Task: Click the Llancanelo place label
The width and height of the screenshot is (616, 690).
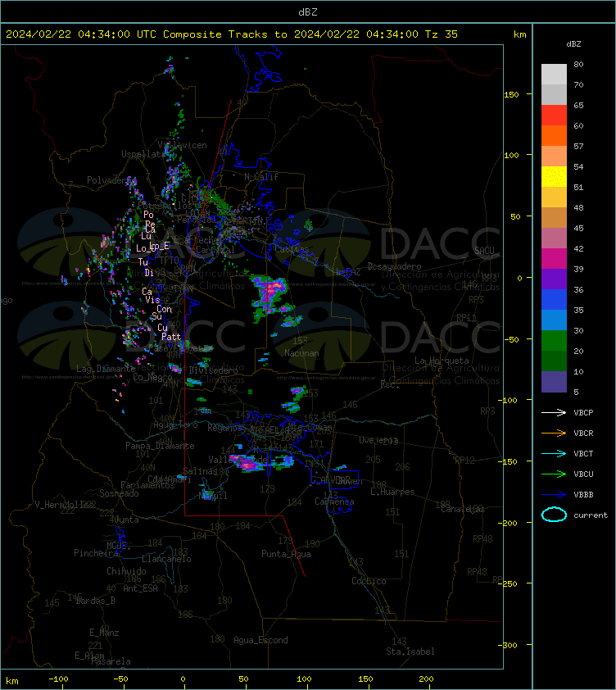Action: [x=166, y=558]
